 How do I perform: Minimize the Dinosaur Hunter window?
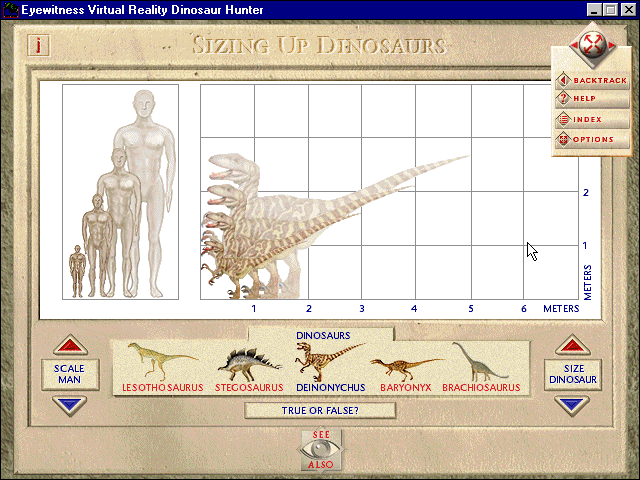pyautogui.click(x=594, y=10)
